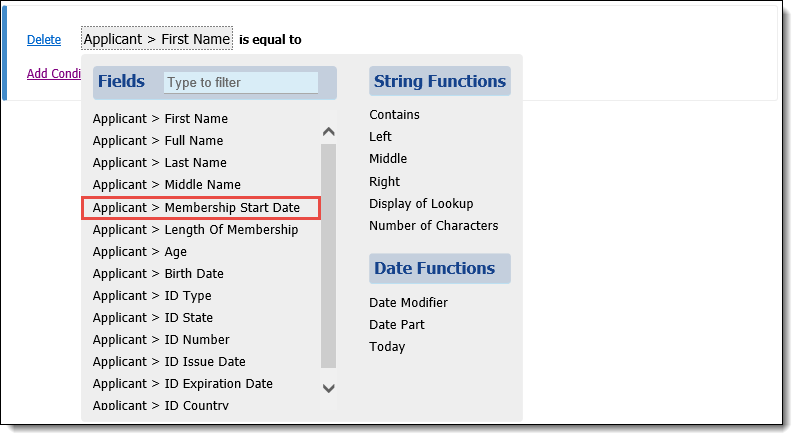This screenshot has width=798, height=440.
Task: Click the Type to filter input field
Action: [x=241, y=82]
